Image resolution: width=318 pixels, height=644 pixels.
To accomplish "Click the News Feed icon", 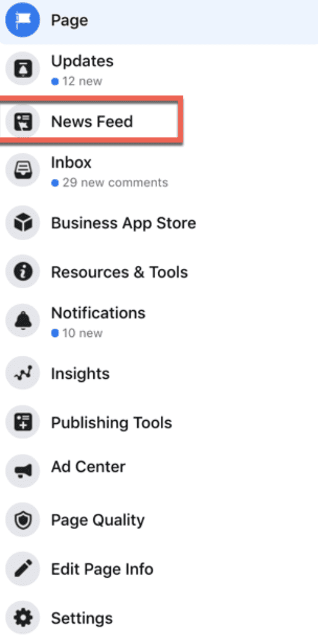I will (x=23, y=122).
